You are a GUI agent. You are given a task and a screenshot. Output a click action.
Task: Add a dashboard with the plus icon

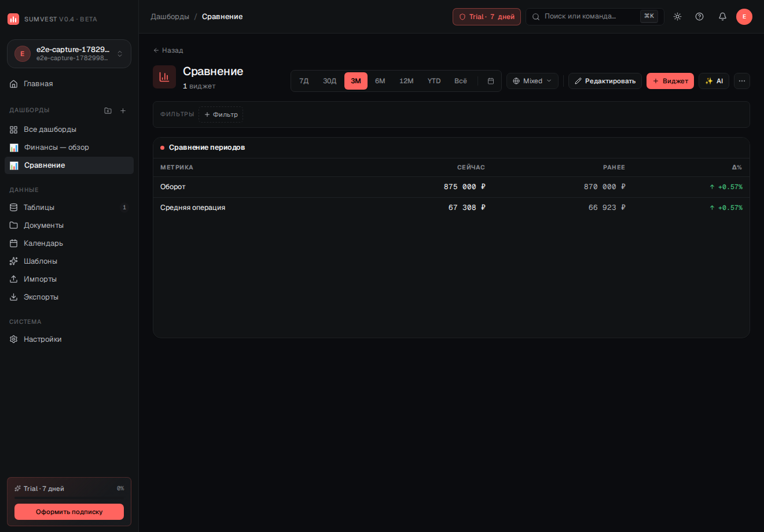coord(123,110)
